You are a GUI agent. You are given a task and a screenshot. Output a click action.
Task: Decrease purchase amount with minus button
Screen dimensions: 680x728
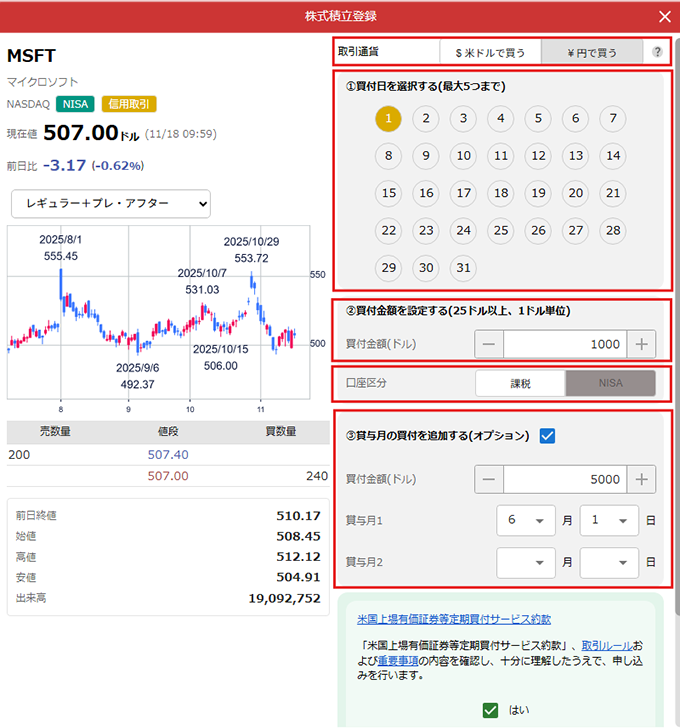[x=489, y=344]
